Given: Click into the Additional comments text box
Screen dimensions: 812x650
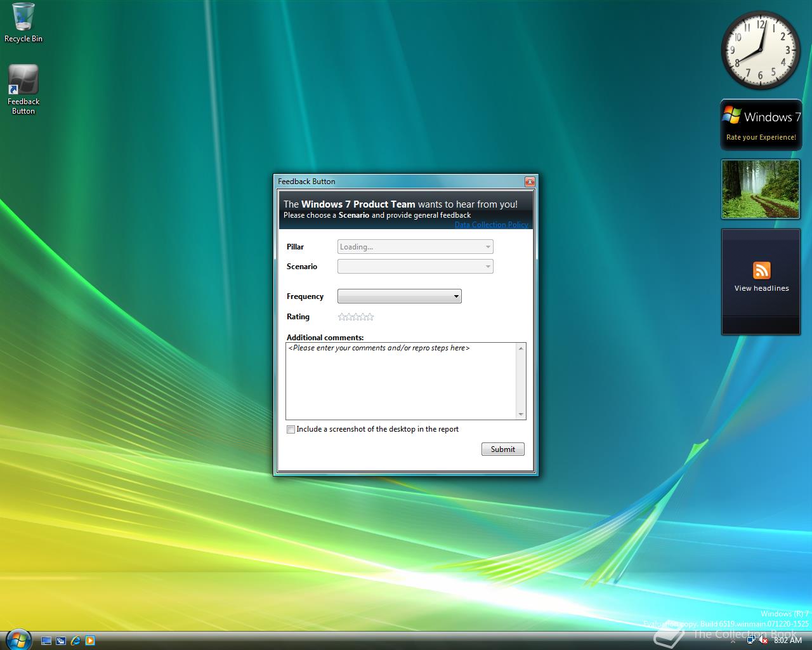Looking at the screenshot, I should [402, 381].
